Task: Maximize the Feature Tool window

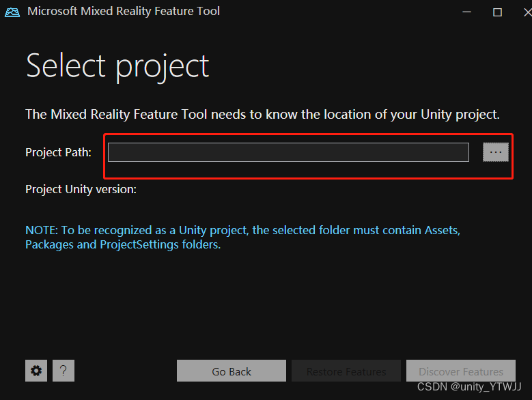Action: [x=497, y=12]
